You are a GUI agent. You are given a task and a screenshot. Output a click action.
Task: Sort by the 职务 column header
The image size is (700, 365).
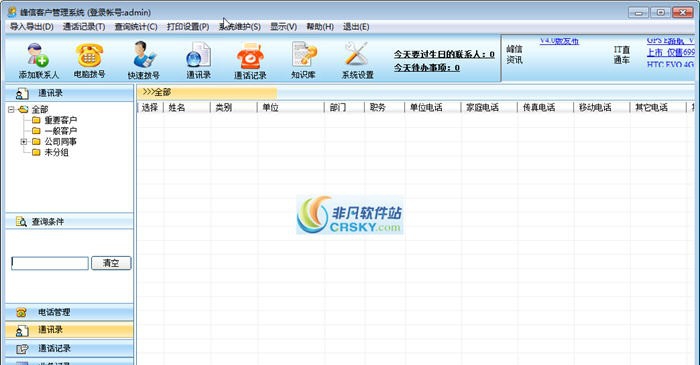click(385, 108)
